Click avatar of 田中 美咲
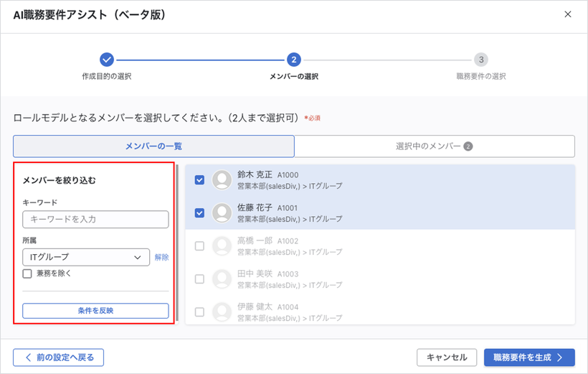This screenshot has height=374, width=588. coord(222,279)
